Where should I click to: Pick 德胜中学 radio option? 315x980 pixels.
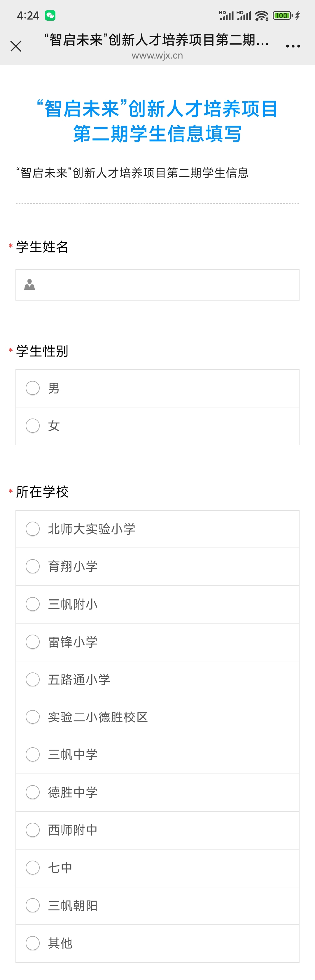pos(33,792)
